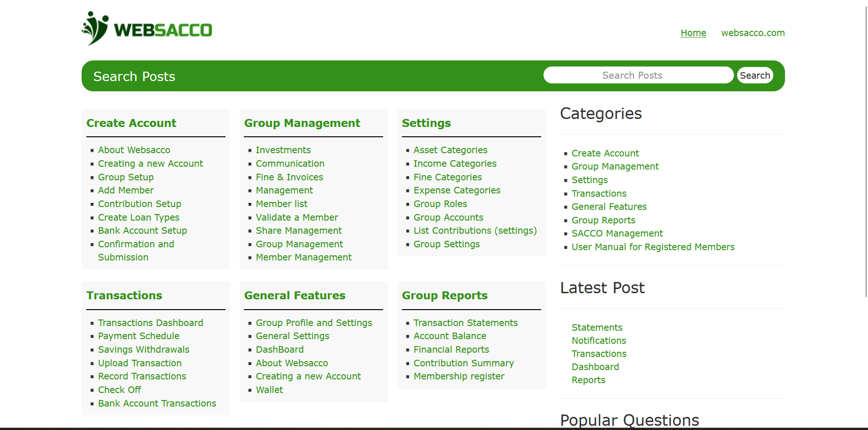
Task: View Group Profile and Settings
Action: coord(314,323)
